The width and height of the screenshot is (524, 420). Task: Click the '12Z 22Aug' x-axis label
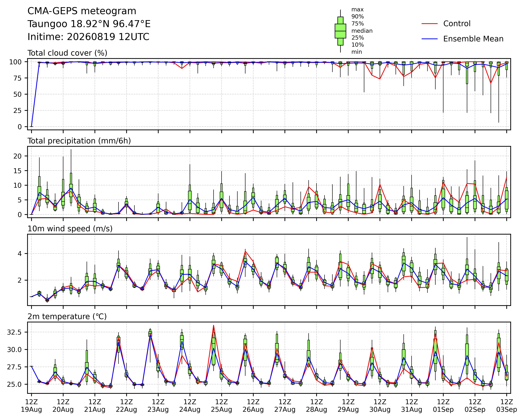coord(126,406)
